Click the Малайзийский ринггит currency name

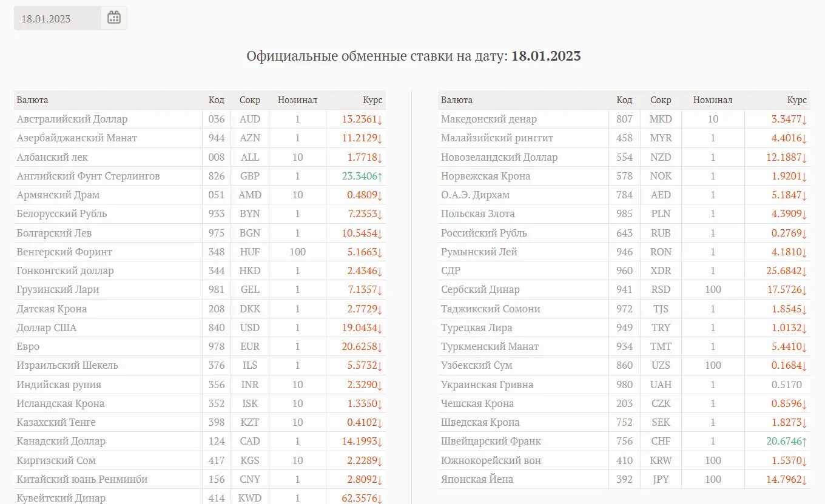(x=497, y=138)
